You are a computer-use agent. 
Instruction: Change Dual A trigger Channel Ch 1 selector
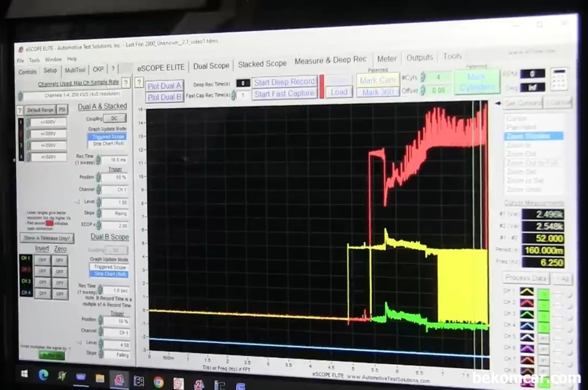(115, 189)
